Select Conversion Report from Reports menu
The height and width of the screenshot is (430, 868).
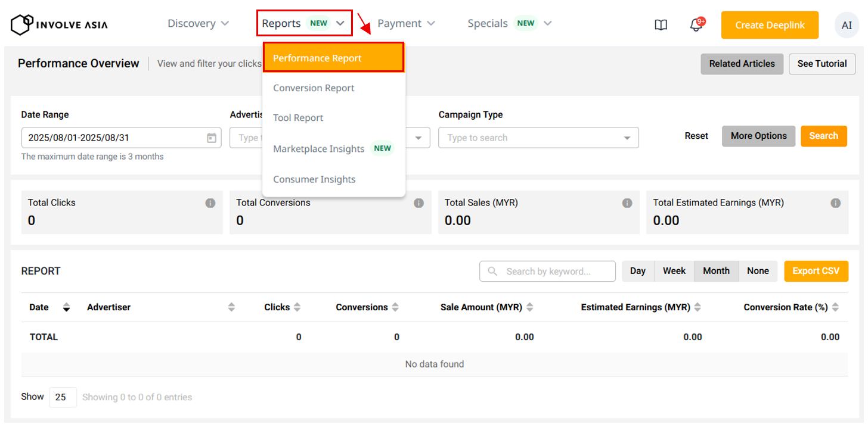click(314, 88)
